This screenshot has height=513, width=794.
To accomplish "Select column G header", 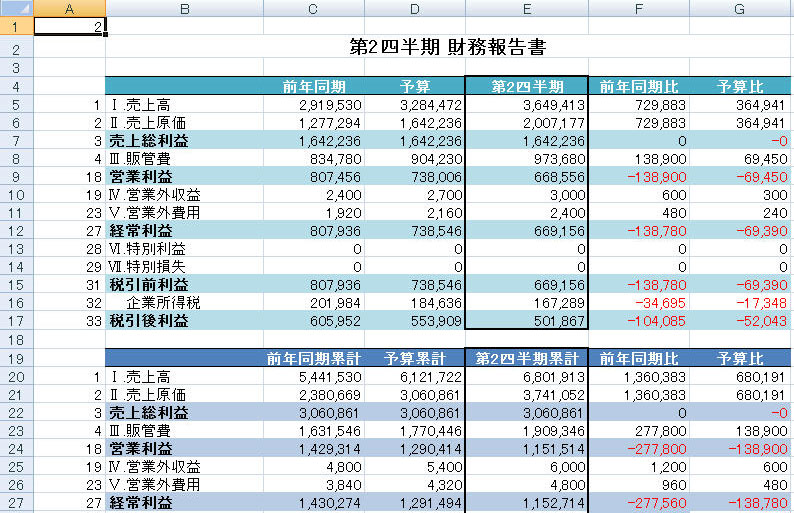I will click(740, 8).
